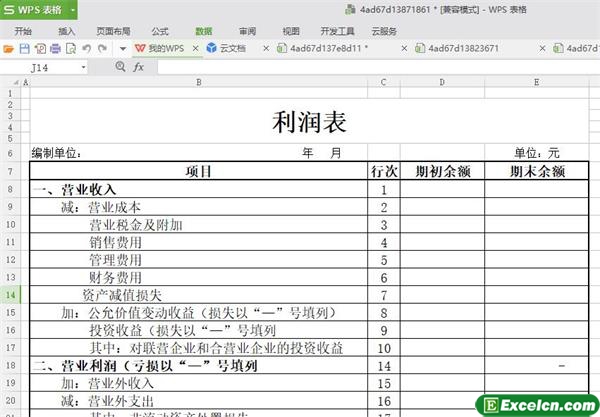Click the 财务费用 cell
600x417 pixels.
[x=199, y=277]
